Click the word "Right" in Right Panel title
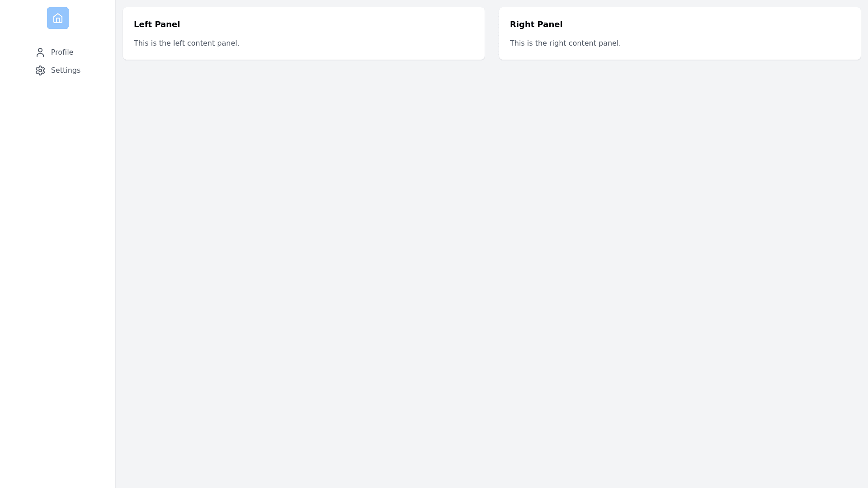 point(522,24)
